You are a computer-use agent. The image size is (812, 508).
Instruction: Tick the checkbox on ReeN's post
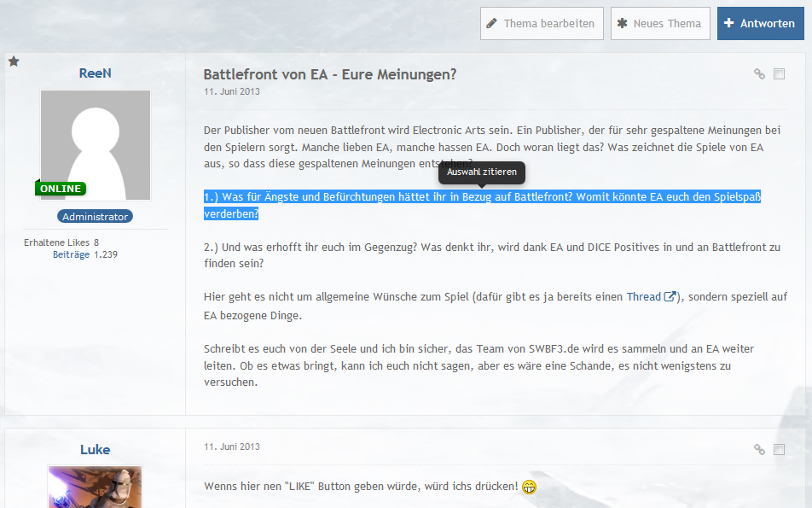tap(779, 74)
